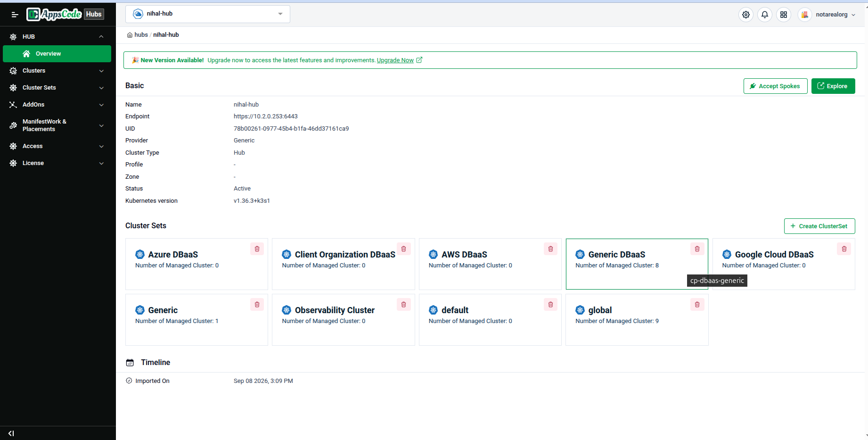Open the Google Cloud DBaaS card title
The width and height of the screenshot is (868, 440).
(774, 255)
